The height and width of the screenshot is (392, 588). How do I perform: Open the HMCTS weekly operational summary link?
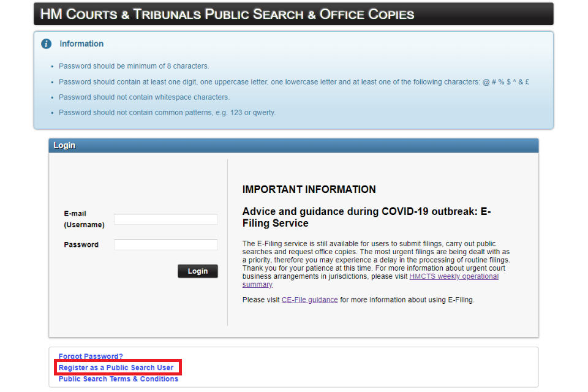coord(453,277)
